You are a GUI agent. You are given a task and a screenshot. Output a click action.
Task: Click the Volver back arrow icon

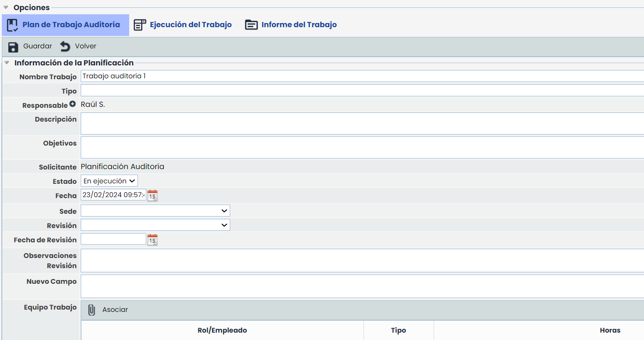coord(65,47)
